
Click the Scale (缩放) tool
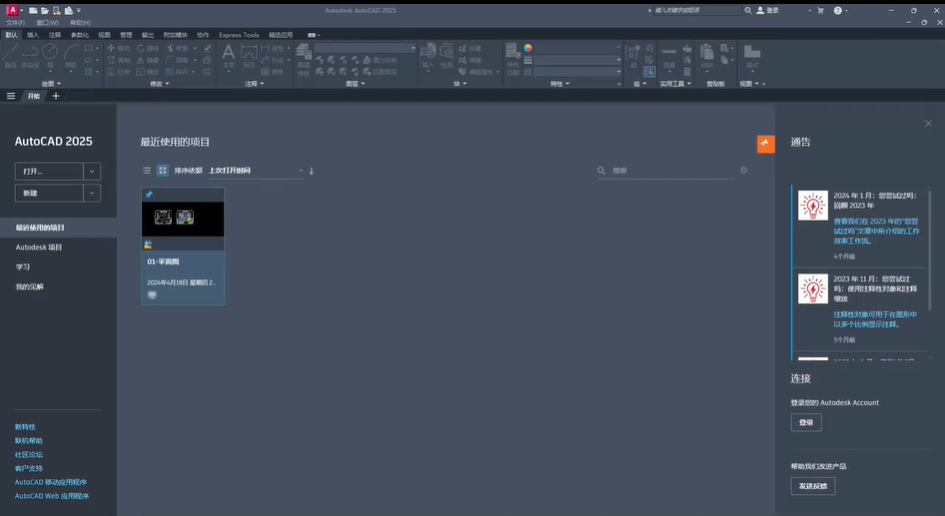[148, 72]
